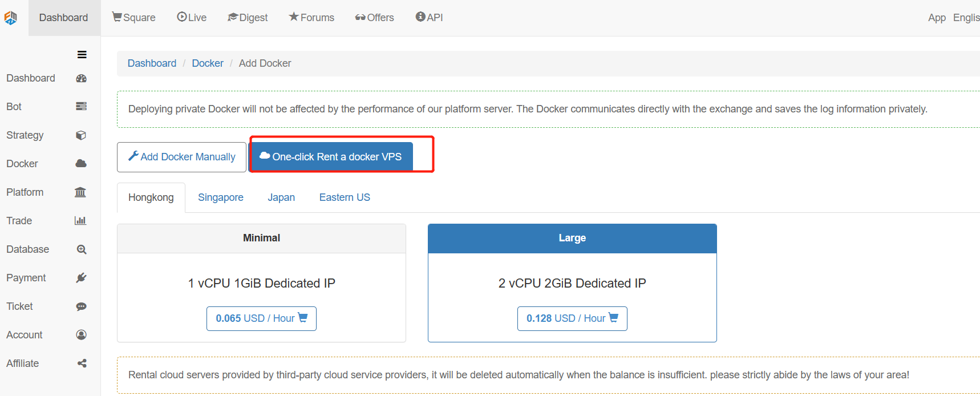The width and height of the screenshot is (980, 396).
Task: Click the Dashboard gauge icon in sidebar
Action: pyautogui.click(x=81, y=78)
